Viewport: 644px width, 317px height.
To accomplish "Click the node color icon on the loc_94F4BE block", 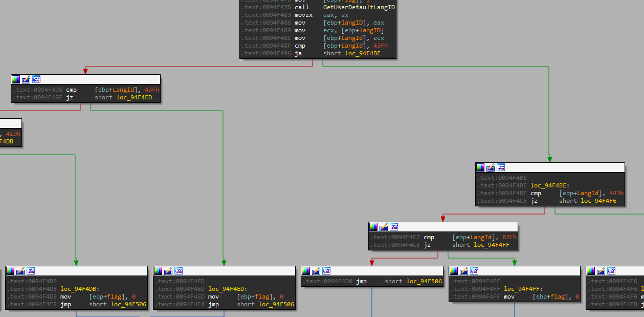I will pyautogui.click(x=480, y=167).
